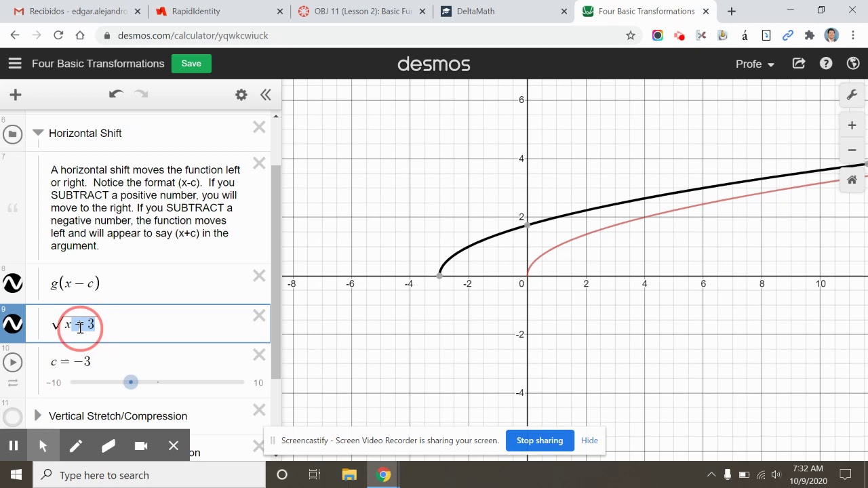Viewport: 868px width, 488px height.
Task: Show hidden system tray icons
Action: pyautogui.click(x=711, y=474)
